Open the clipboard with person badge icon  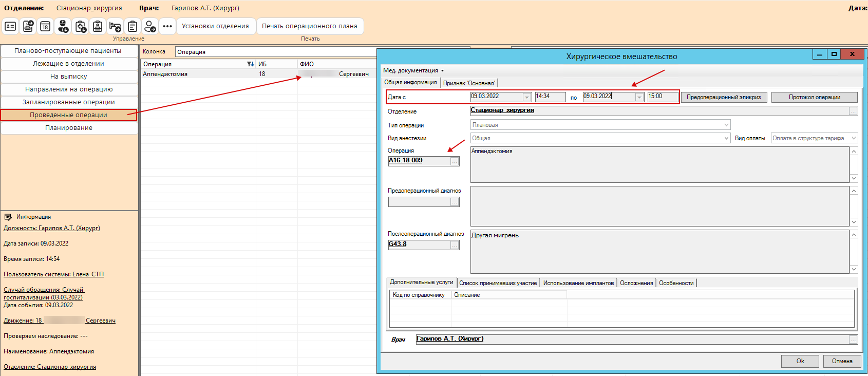98,26
